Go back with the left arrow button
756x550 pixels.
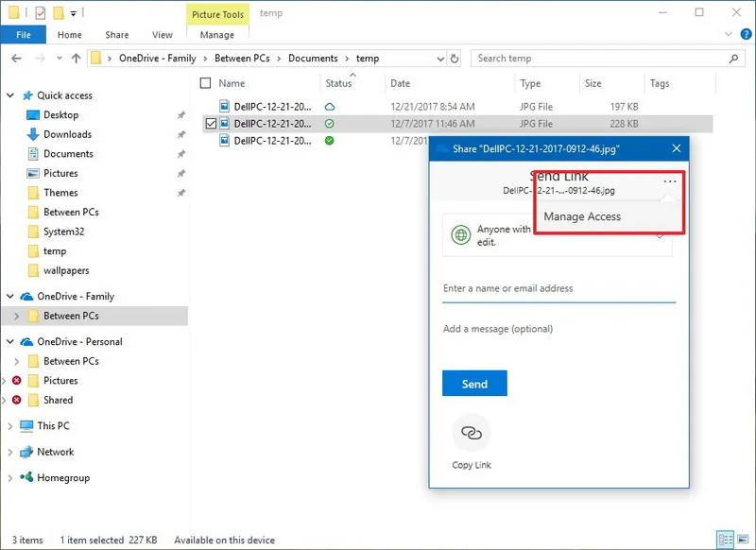coord(16,59)
